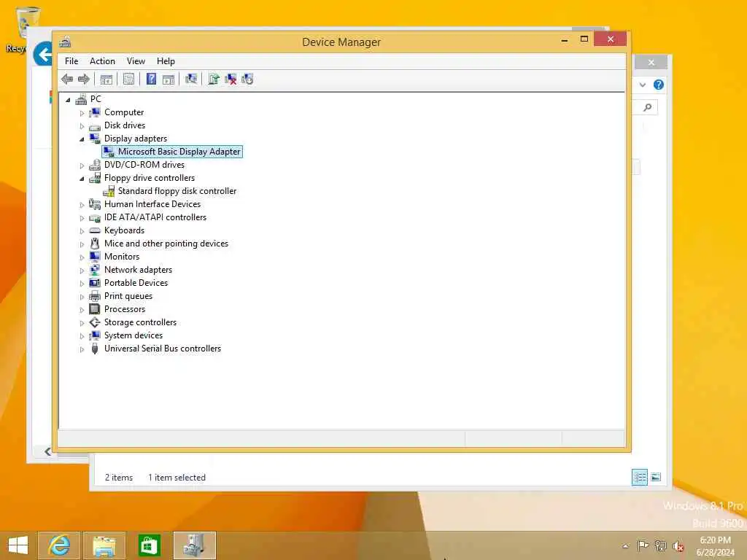Switch background window to details view

639,477
